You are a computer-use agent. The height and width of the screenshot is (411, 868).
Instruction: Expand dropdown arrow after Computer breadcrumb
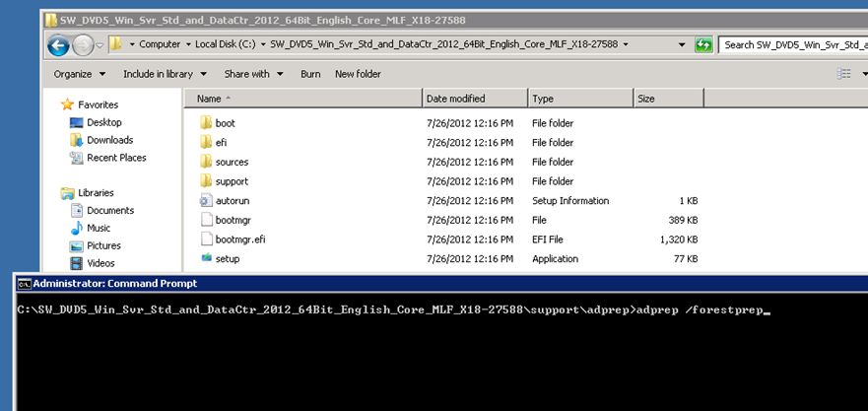click(188, 44)
